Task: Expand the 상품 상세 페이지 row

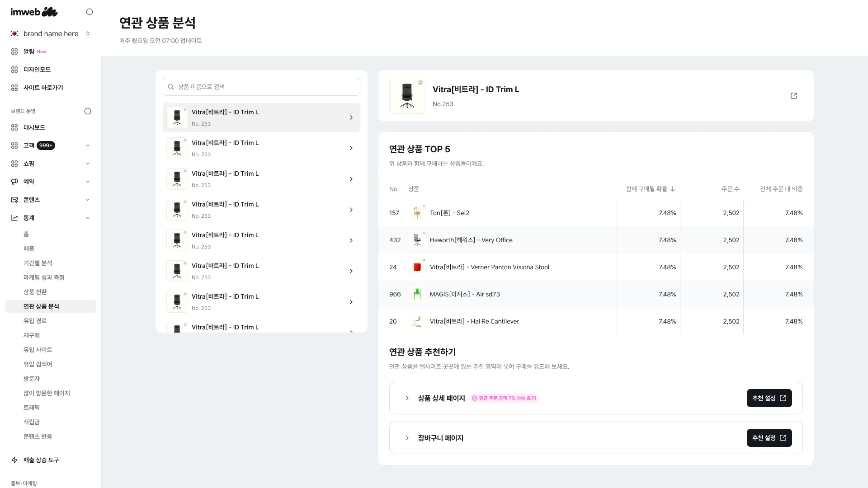Action: click(x=407, y=398)
